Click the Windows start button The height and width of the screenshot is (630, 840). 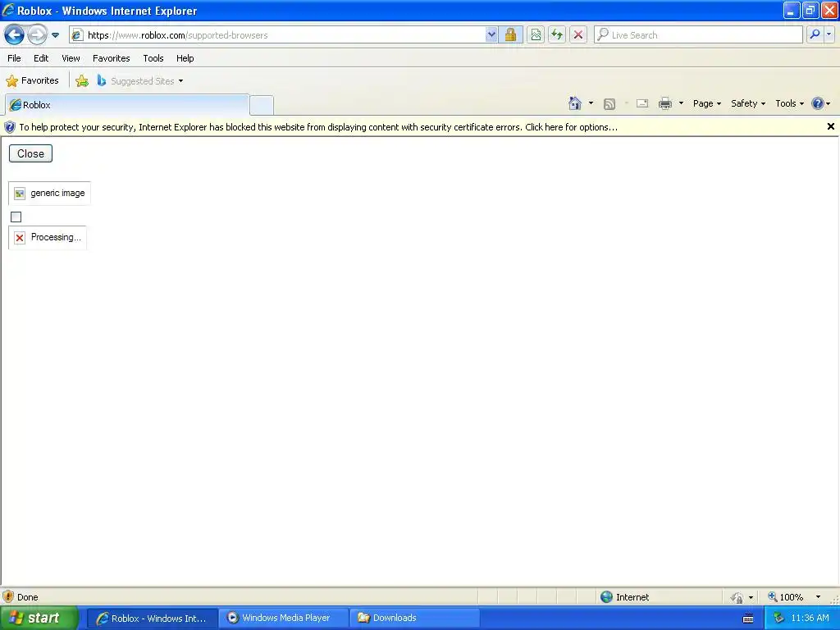coord(39,619)
